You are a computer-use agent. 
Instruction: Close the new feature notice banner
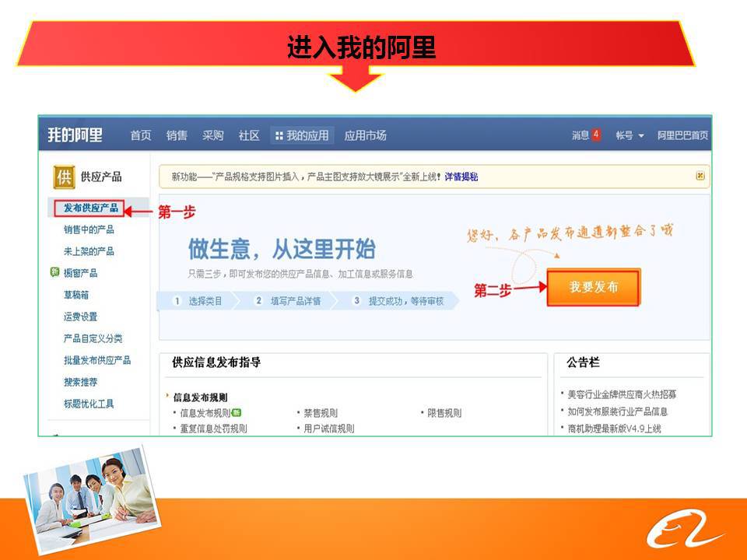pos(700,176)
